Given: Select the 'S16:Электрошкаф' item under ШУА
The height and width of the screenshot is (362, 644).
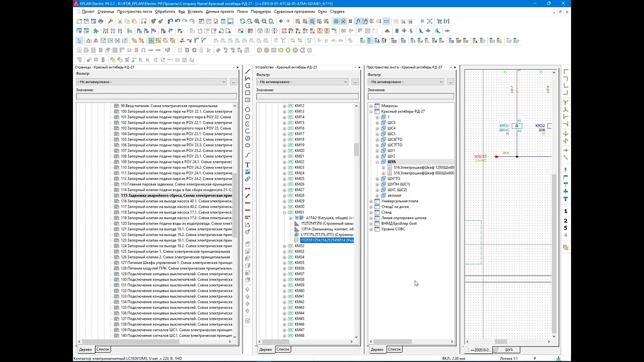Looking at the screenshot, I should [424, 167].
